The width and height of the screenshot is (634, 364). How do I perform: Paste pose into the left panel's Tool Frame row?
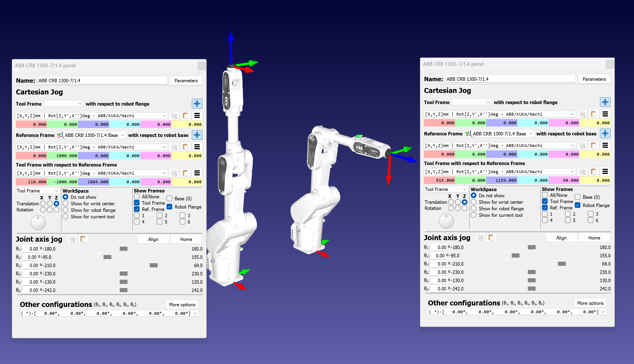tap(185, 116)
